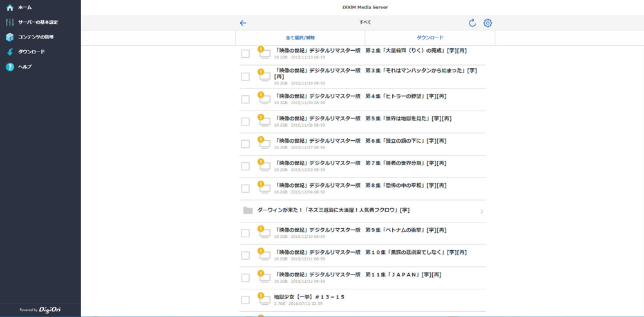Check the box for 地獄少女 #13-15
Screen dimensions: 644x317
point(245,300)
